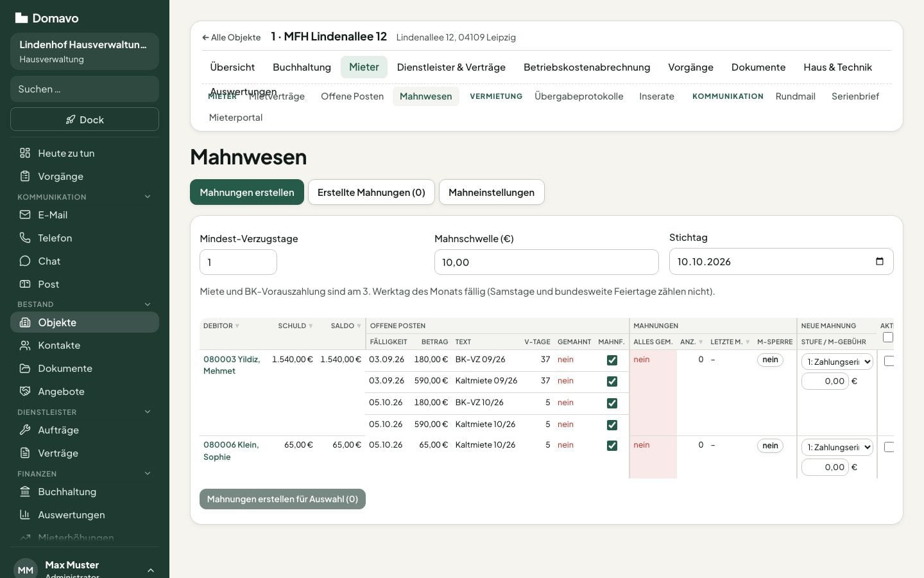This screenshot has height=578, width=924.
Task: Go back via Alle Objekte link
Action: tap(231, 37)
